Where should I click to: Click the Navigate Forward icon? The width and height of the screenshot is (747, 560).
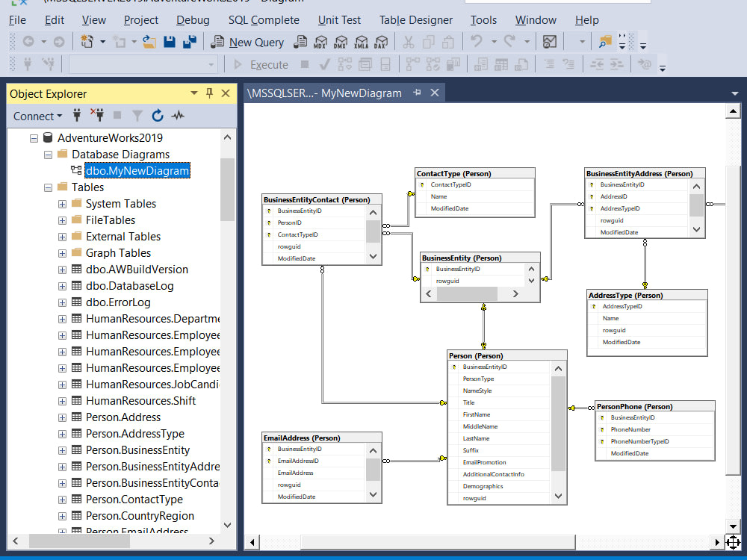[x=58, y=42]
